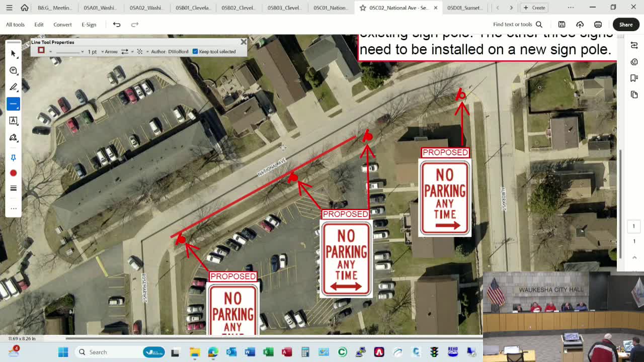The height and width of the screenshot is (362, 644).
Task: Enable the red record dot tool
Action: click(x=14, y=173)
